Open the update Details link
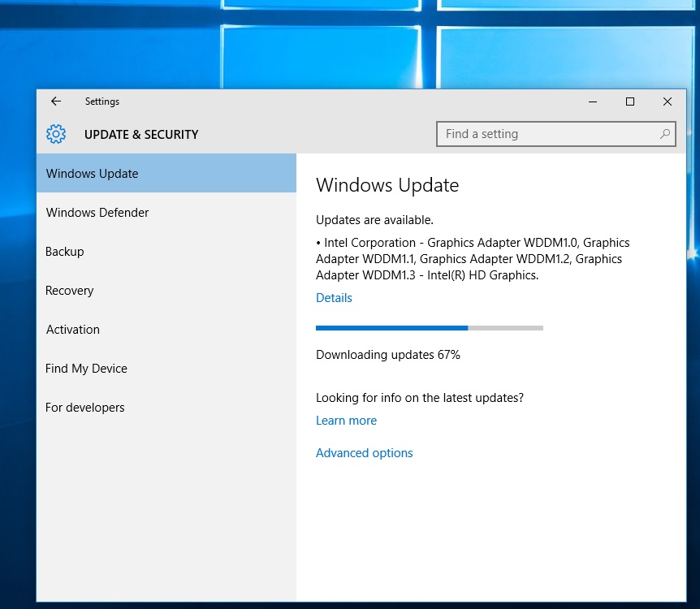The height and width of the screenshot is (609, 700). [x=334, y=298]
